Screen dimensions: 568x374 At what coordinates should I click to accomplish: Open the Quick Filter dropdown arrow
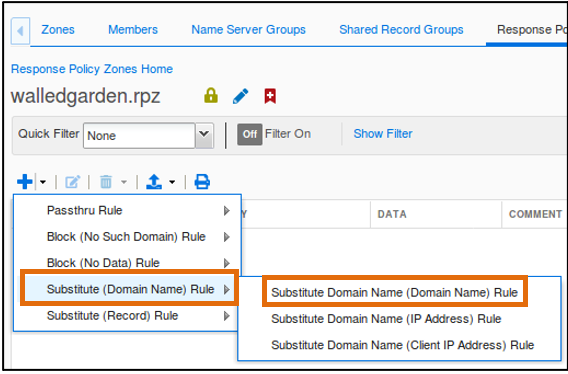[204, 136]
